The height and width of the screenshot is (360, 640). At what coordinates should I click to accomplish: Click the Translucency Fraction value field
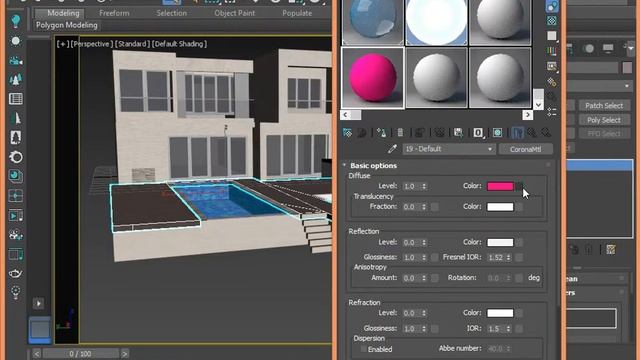[411, 207]
